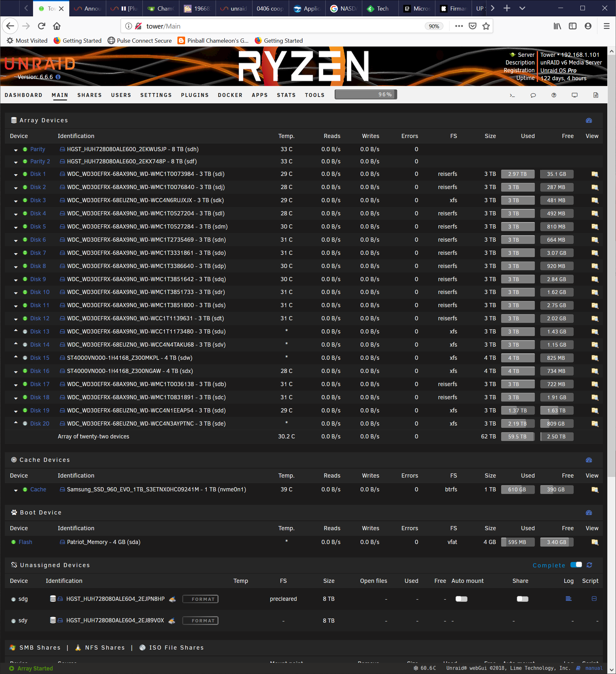Spin down Disk 1 with its arrow
This screenshot has height=674, width=616.
pos(16,175)
